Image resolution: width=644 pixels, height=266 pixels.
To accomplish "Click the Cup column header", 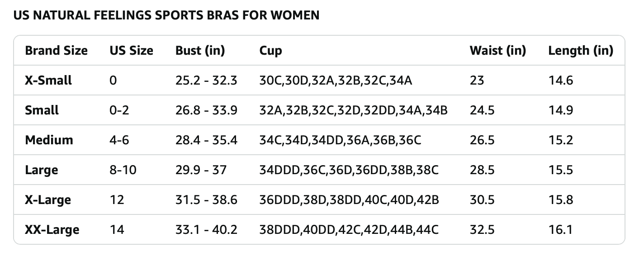I will point(270,51).
